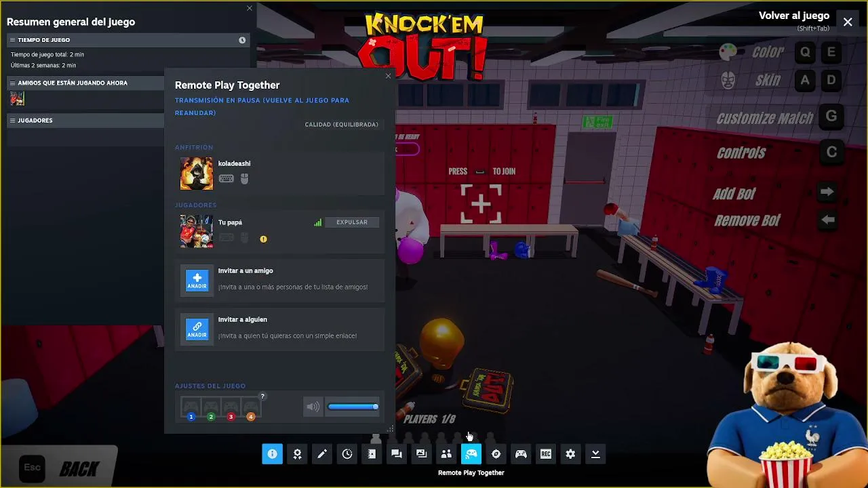The image size is (868, 488).
Task: Select Add Bot in game menu
Action: (x=734, y=194)
